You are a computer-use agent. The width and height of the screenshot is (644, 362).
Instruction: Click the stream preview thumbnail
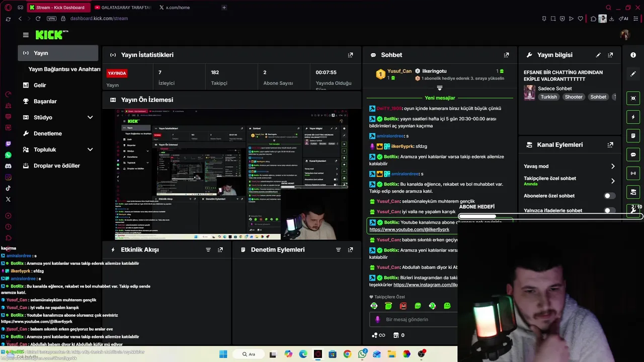[231, 174]
